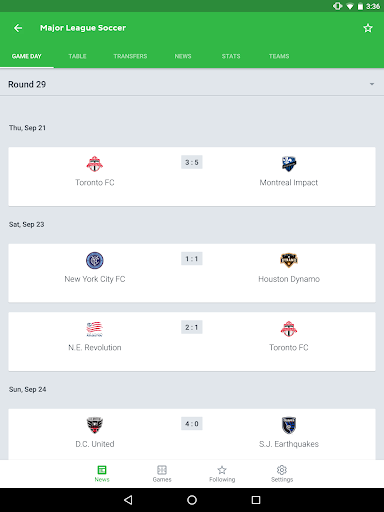Switch to the Table tab
Viewport: 384px width, 512px height.
pos(77,56)
